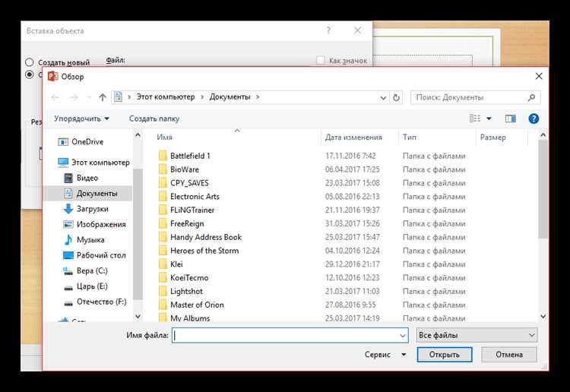Select the Lightshot folder
The height and width of the screenshot is (392, 570).
181,291
